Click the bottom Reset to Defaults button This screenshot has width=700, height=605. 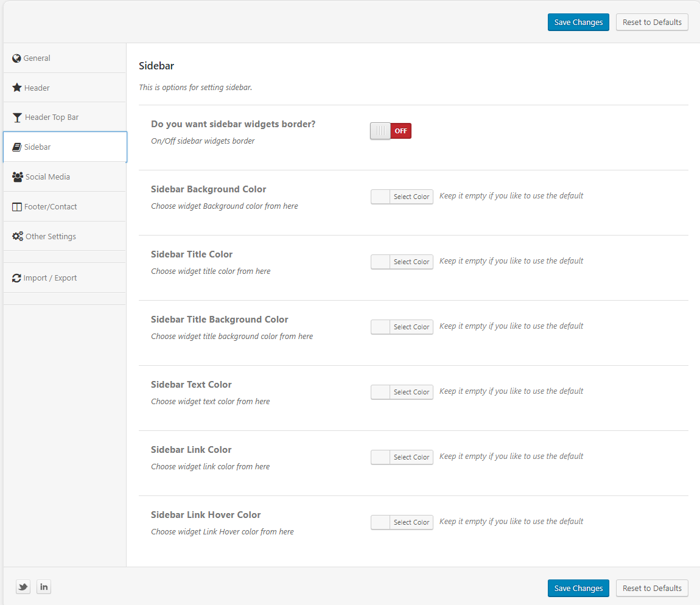coord(652,589)
